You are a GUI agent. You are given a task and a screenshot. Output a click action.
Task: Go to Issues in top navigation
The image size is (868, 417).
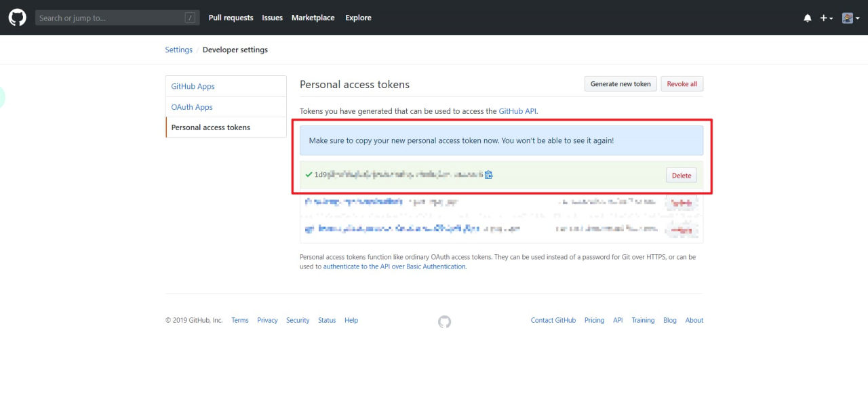pos(272,18)
